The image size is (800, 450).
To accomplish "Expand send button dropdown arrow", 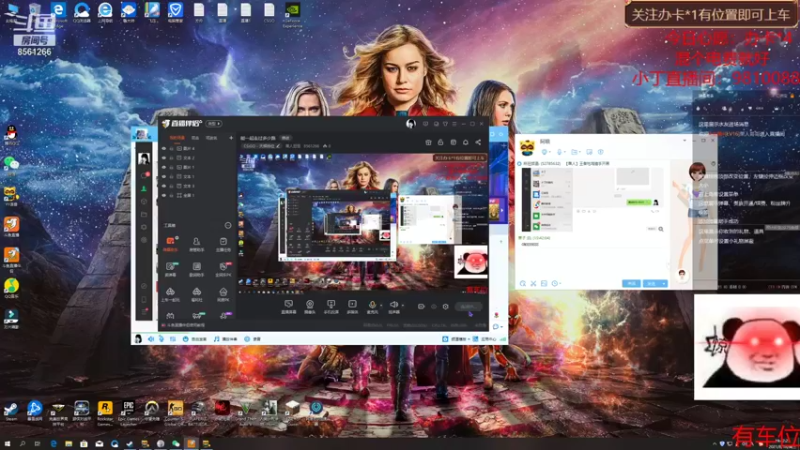I will click(664, 283).
